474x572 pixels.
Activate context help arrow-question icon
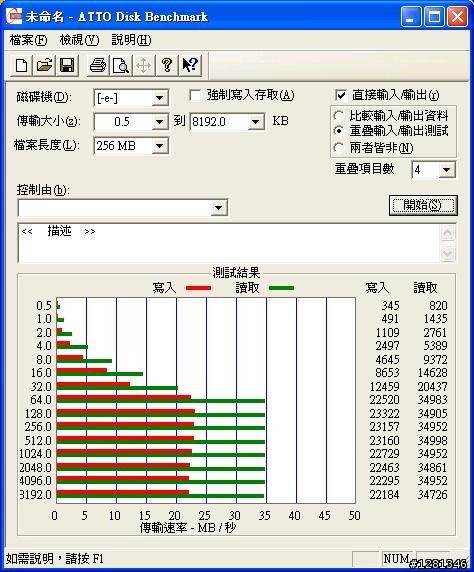point(190,66)
